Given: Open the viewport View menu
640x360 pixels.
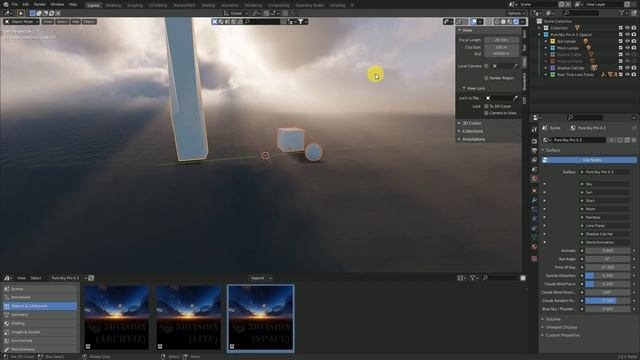Looking at the screenshot, I should (x=48, y=22).
